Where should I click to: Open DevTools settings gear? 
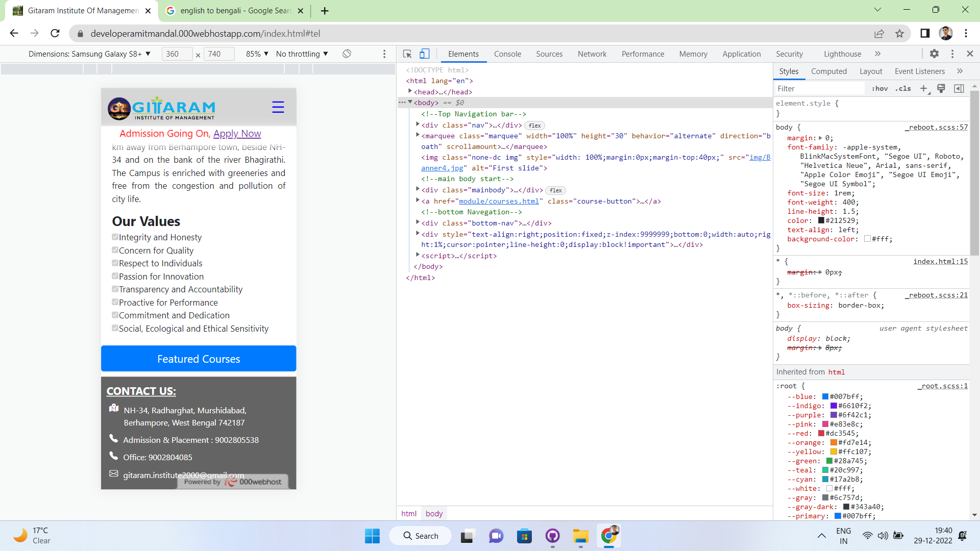(934, 54)
